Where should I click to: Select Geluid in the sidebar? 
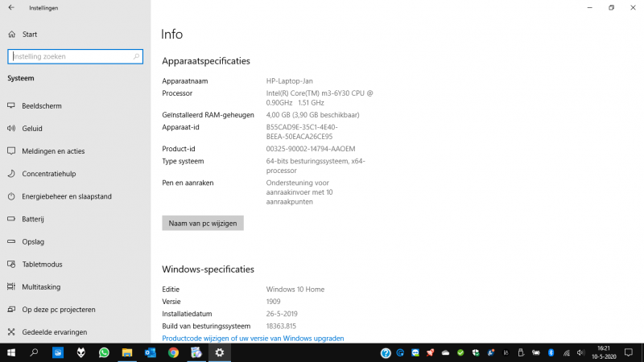coord(32,129)
